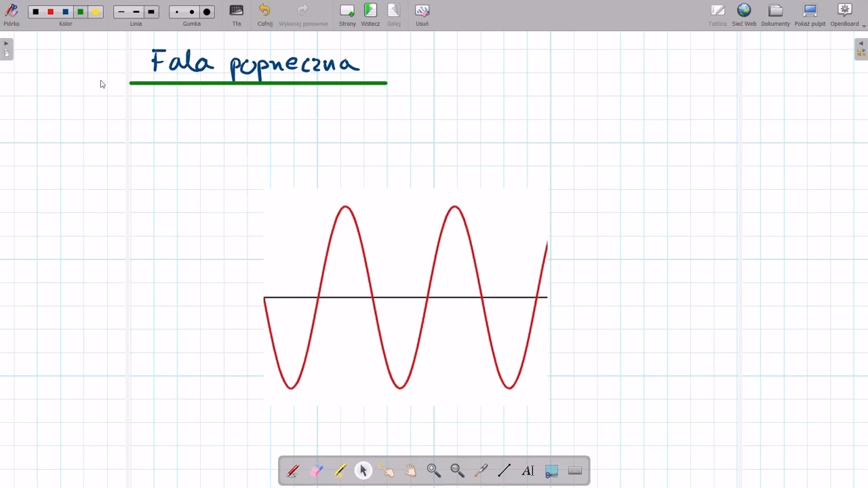
Task: Open the Dokumenty view
Action: (775, 14)
